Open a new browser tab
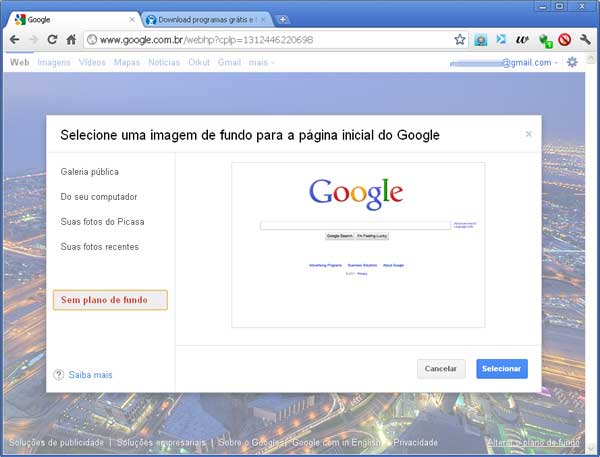 tap(283, 19)
